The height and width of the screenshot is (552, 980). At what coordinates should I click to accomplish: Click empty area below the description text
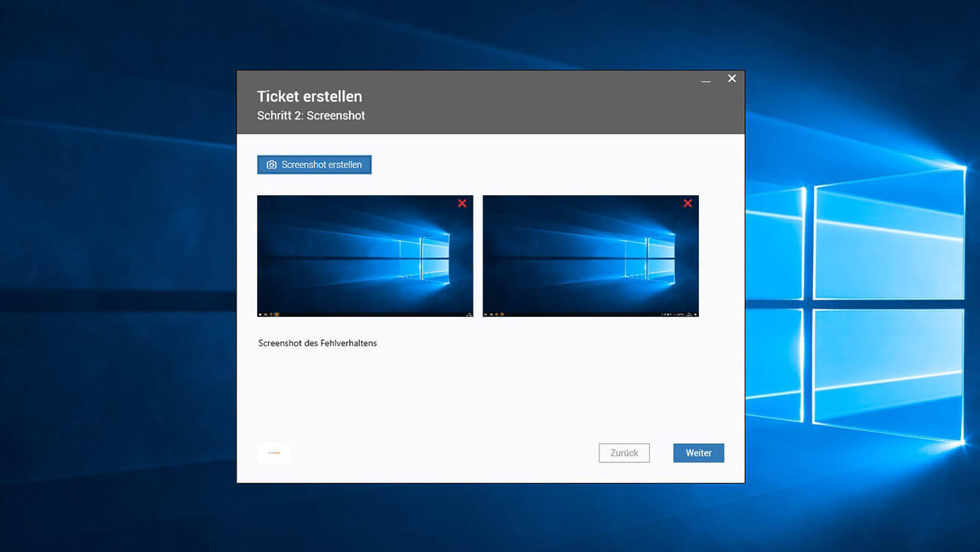click(490, 394)
